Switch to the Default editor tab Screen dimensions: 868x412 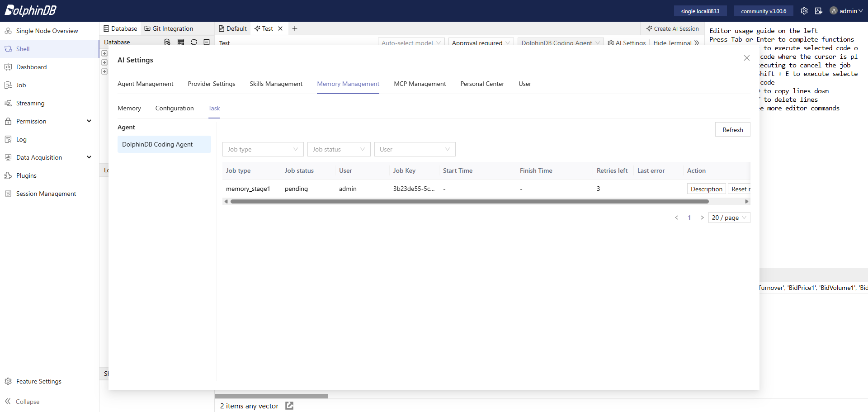coord(233,28)
